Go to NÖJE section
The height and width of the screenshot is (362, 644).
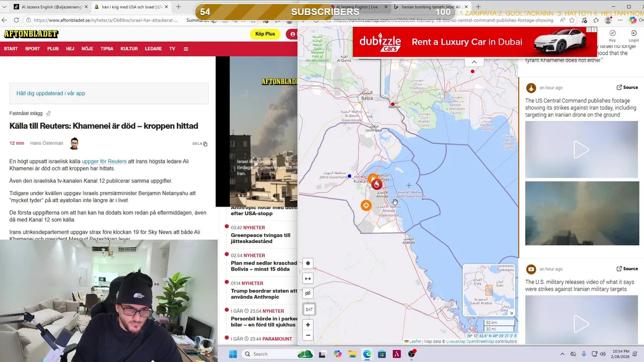pyautogui.click(x=87, y=49)
